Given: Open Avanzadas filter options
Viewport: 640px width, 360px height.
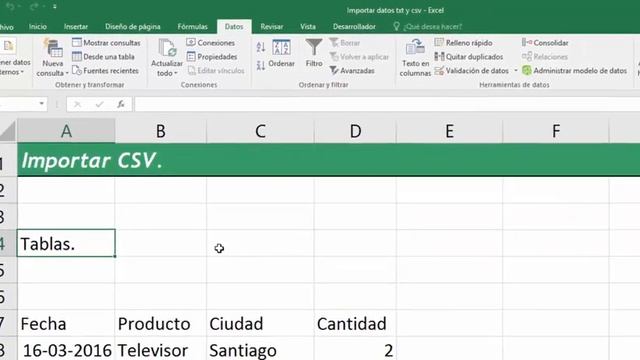Looking at the screenshot, I should tap(352, 71).
